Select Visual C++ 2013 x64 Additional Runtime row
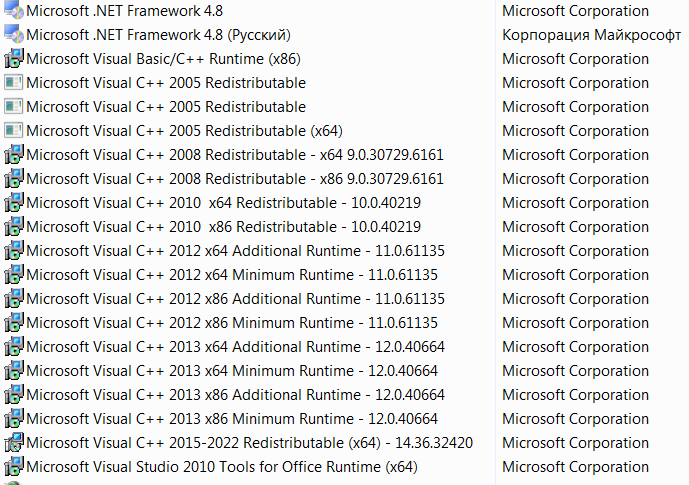This screenshot has width=689, height=485. pyautogui.click(x=235, y=347)
